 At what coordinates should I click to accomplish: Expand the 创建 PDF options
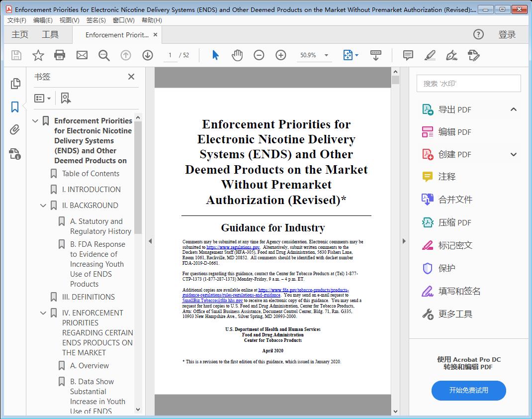pyautogui.click(x=513, y=154)
